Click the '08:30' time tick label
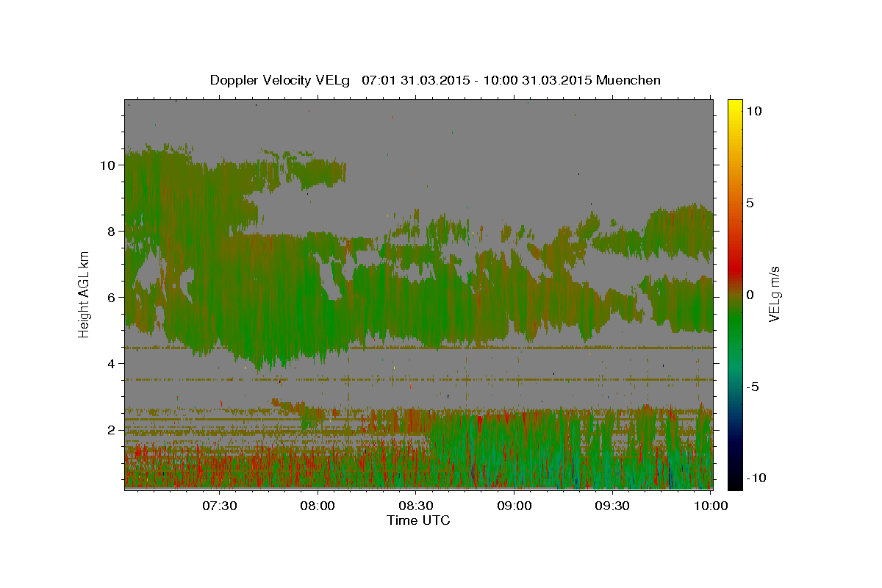882x588 pixels. click(417, 506)
